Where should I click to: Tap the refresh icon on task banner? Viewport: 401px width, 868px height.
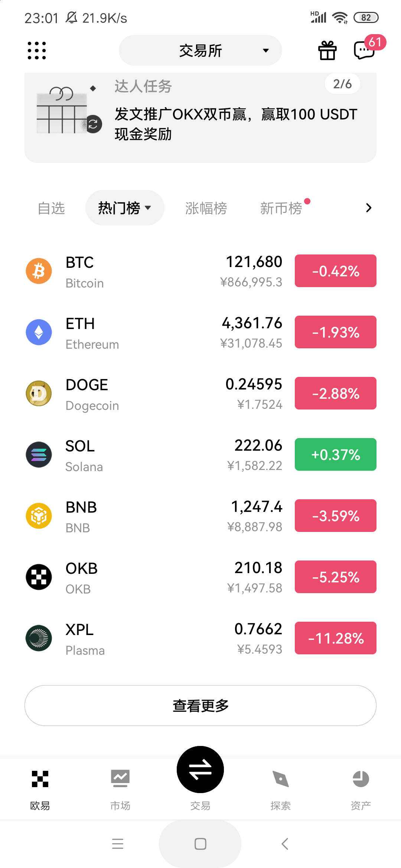tap(93, 124)
